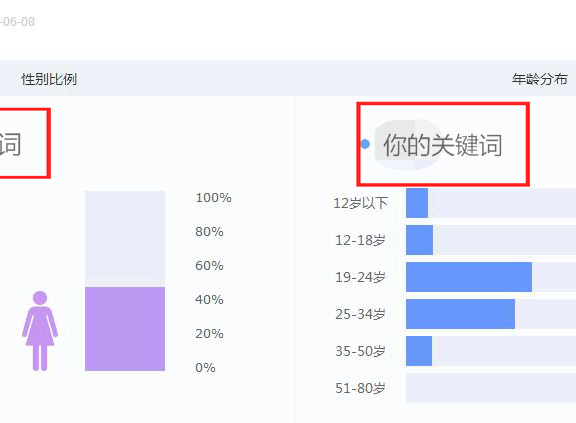The width and height of the screenshot is (576, 423).
Task: Click the blue legend dot beside 你的关键词
Action: pyautogui.click(x=365, y=144)
